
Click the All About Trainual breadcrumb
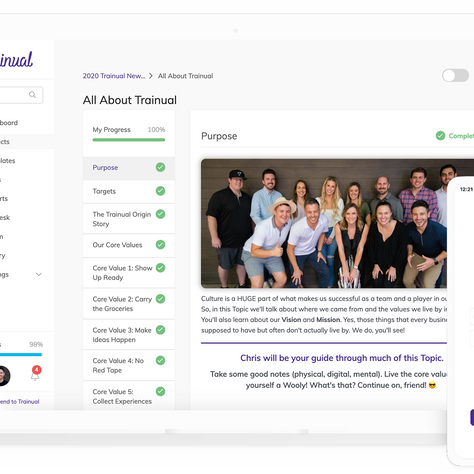click(x=186, y=76)
